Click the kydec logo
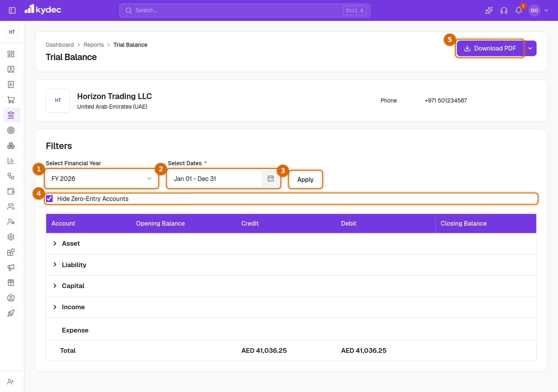 click(x=43, y=10)
